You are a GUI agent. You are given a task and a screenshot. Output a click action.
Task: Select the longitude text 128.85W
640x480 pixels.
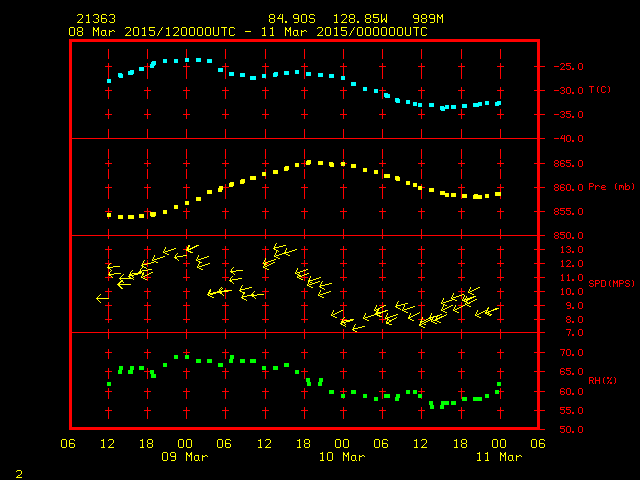tap(360, 19)
